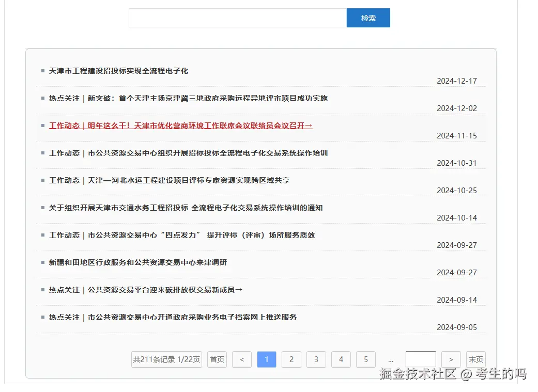Click the previous page < button
Image resolution: width=538 pixels, height=392 pixels.
[x=242, y=359]
